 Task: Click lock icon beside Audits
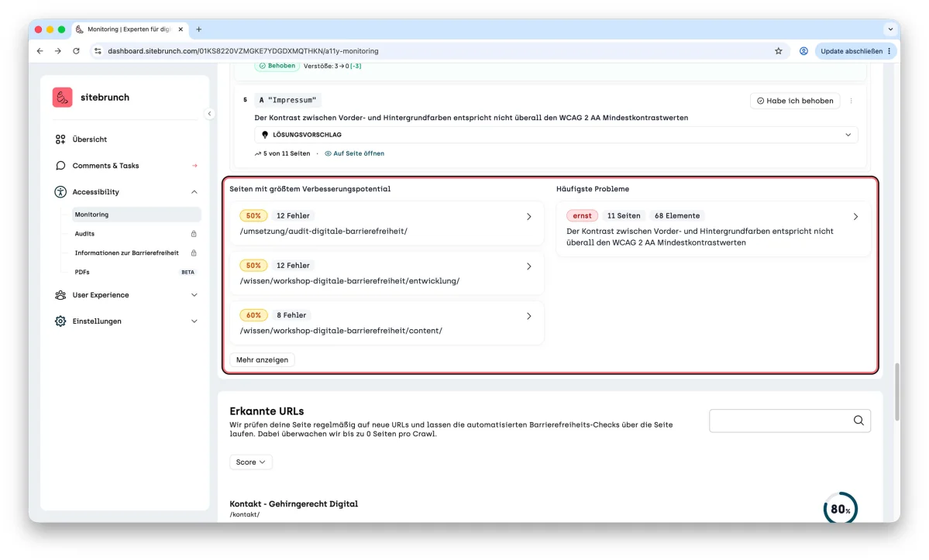[x=194, y=234]
